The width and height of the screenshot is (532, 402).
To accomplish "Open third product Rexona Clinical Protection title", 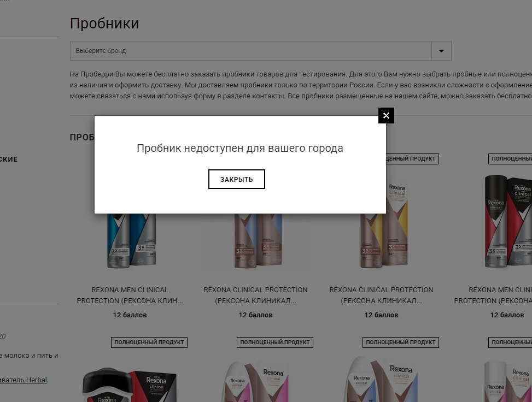I will click(x=381, y=295).
